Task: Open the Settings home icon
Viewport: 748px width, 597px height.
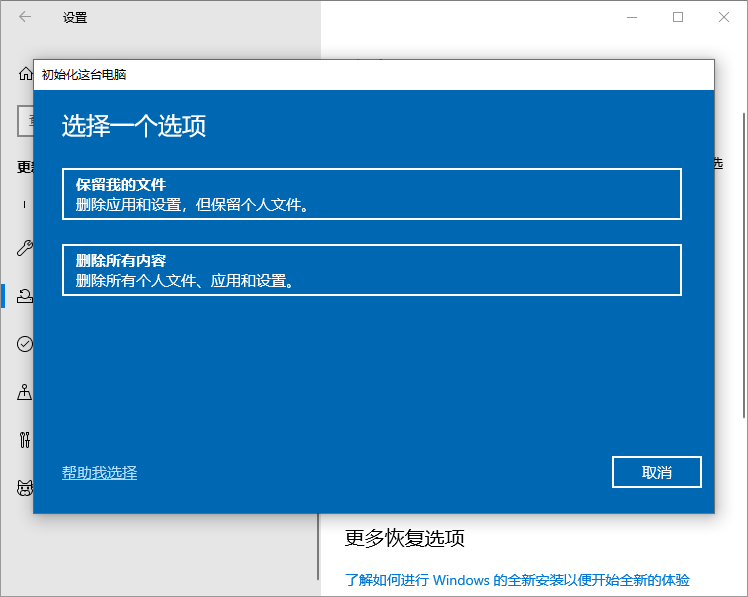Action: click(x=25, y=74)
